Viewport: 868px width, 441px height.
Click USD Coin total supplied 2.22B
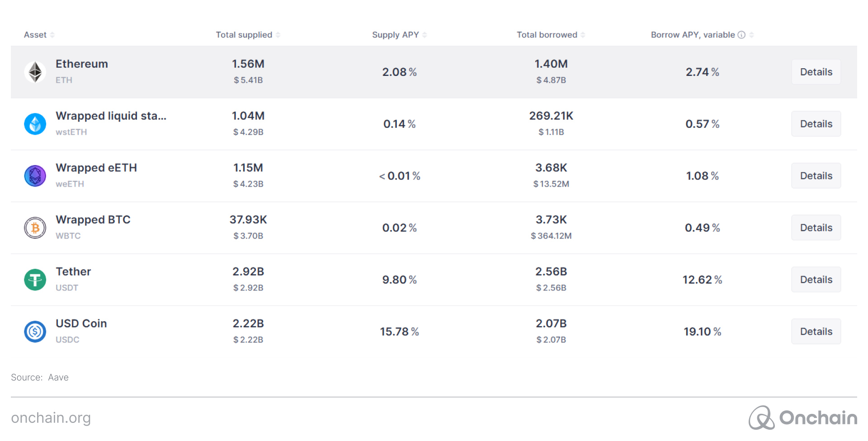tap(248, 324)
